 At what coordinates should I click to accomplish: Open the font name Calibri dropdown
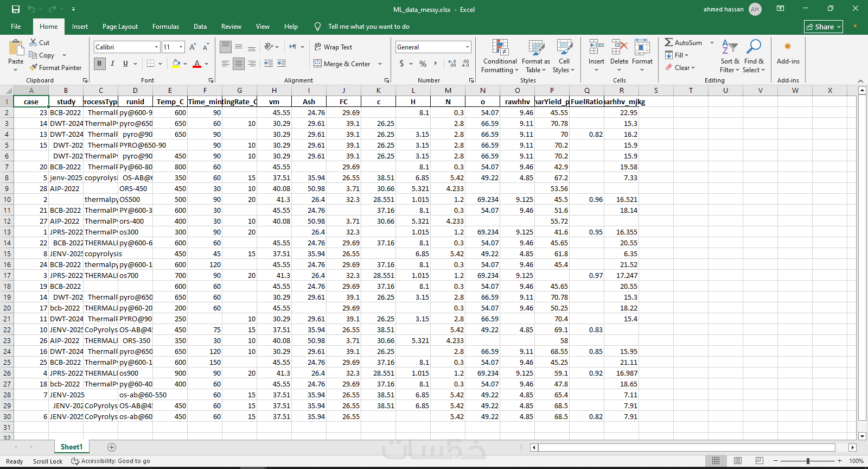click(156, 47)
